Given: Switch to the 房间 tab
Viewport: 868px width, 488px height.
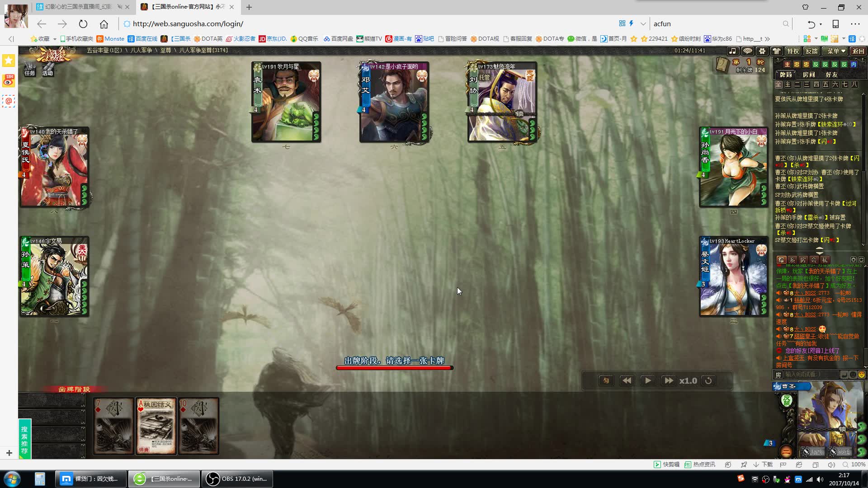Looking at the screenshot, I should [x=809, y=75].
